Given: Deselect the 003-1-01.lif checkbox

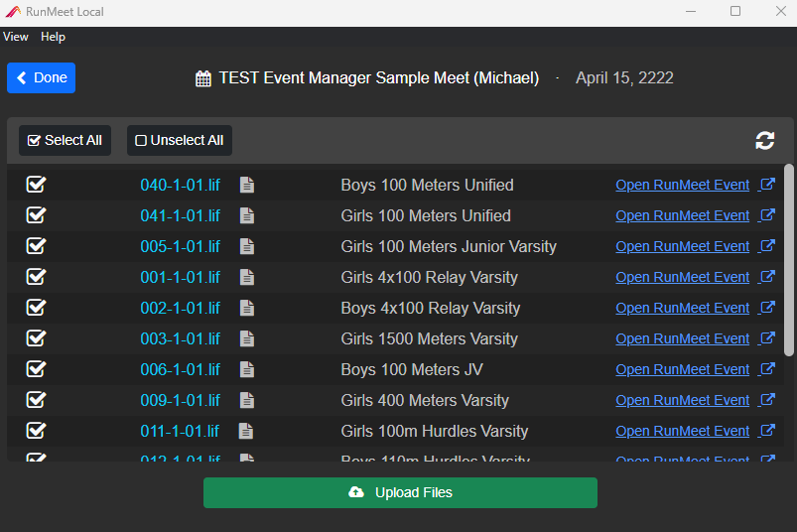Looking at the screenshot, I should pyautogui.click(x=36, y=337).
